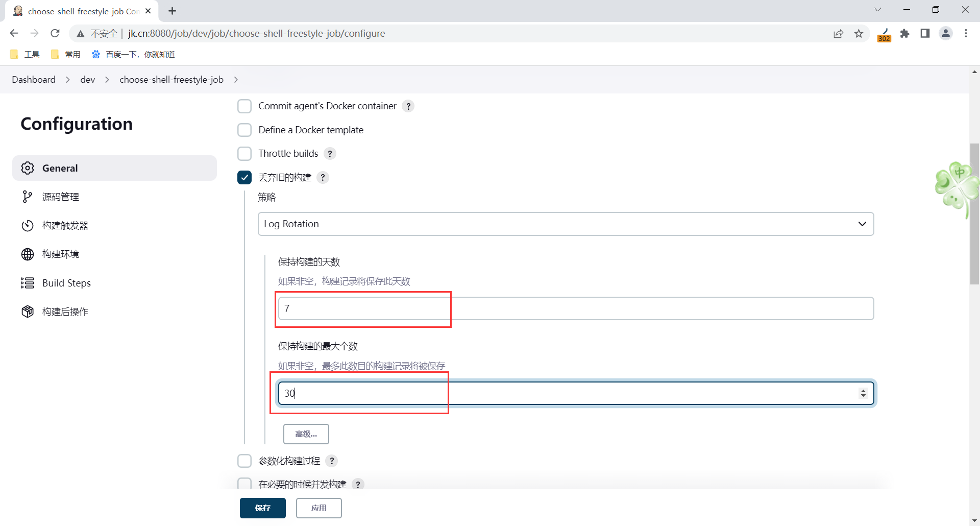Open the Log Rotation strategy dropdown
This screenshot has width=980, height=526.
(566, 224)
